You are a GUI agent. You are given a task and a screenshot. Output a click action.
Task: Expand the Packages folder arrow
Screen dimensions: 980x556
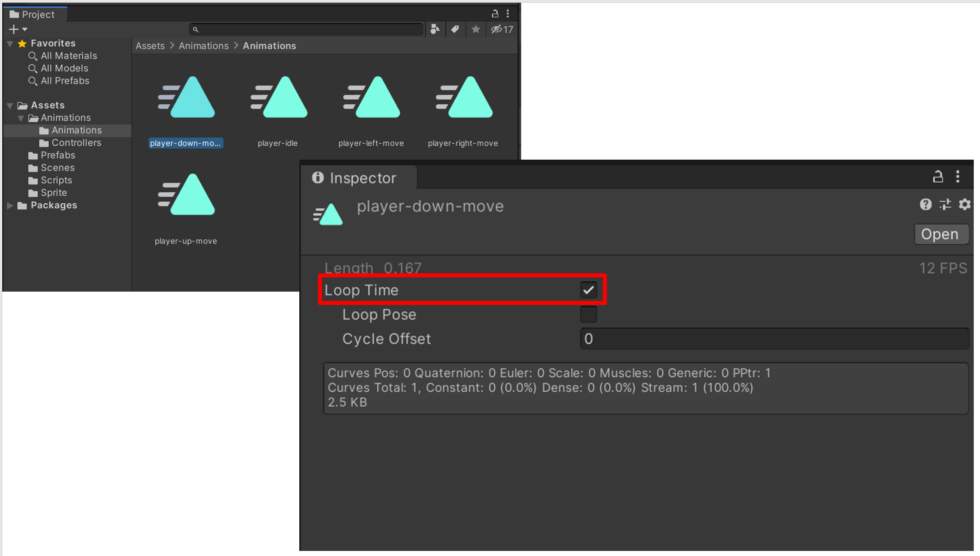tap(10, 206)
